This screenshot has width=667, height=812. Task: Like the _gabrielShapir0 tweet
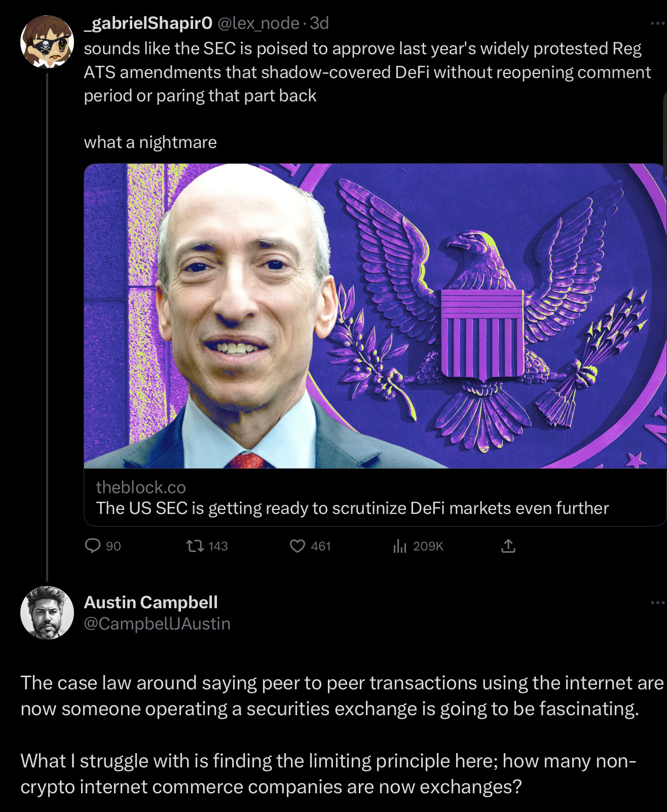click(310, 546)
